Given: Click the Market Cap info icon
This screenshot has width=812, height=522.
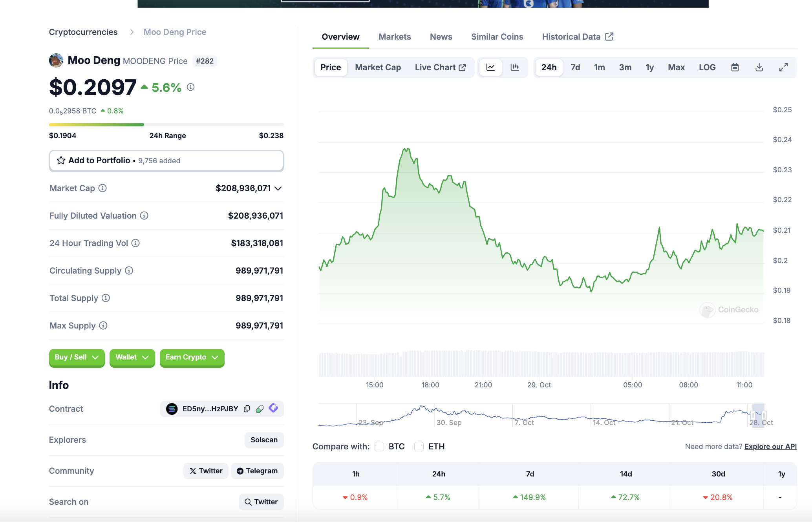Looking at the screenshot, I should 102,188.
